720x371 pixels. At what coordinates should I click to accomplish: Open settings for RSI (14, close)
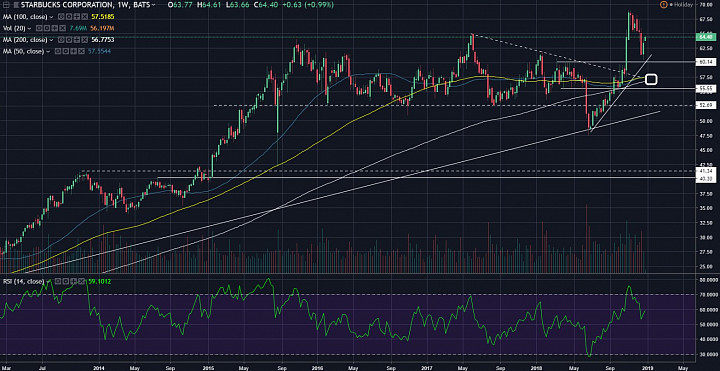click(x=66, y=281)
